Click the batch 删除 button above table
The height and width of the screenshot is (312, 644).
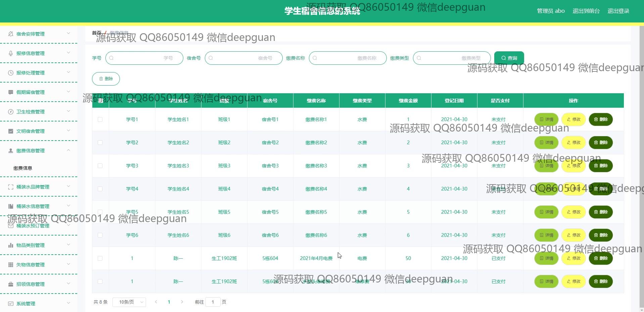pyautogui.click(x=106, y=79)
